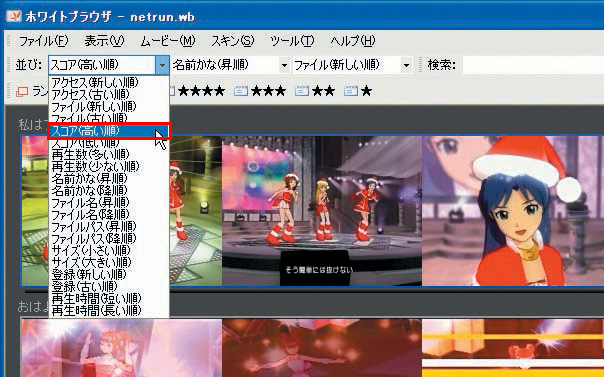Collapse the スコア(高い順) sort dropdown arrow
Image resolution: width=604 pixels, height=377 pixels.
(162, 65)
